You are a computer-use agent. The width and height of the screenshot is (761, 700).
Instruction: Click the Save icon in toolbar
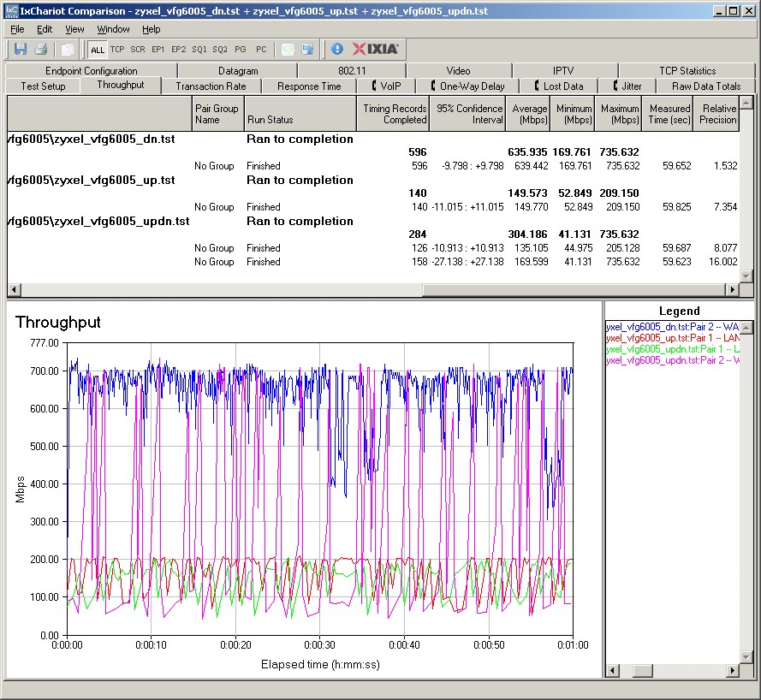(x=21, y=49)
